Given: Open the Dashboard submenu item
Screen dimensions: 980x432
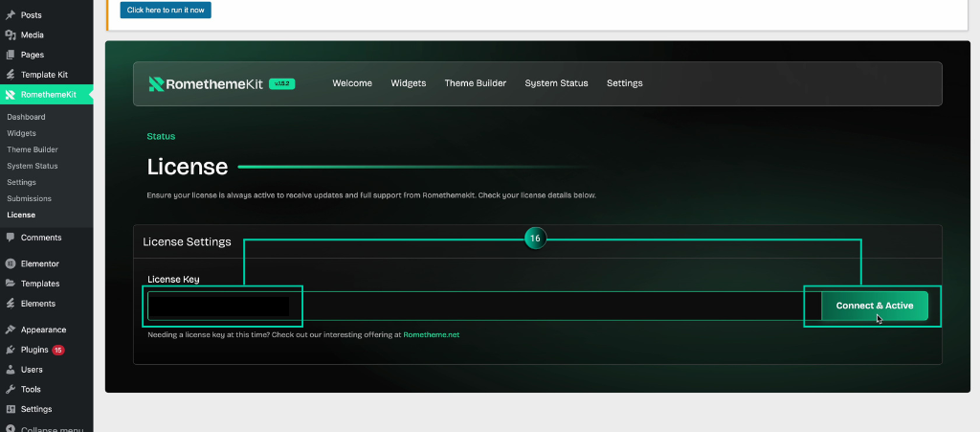Looking at the screenshot, I should [26, 117].
